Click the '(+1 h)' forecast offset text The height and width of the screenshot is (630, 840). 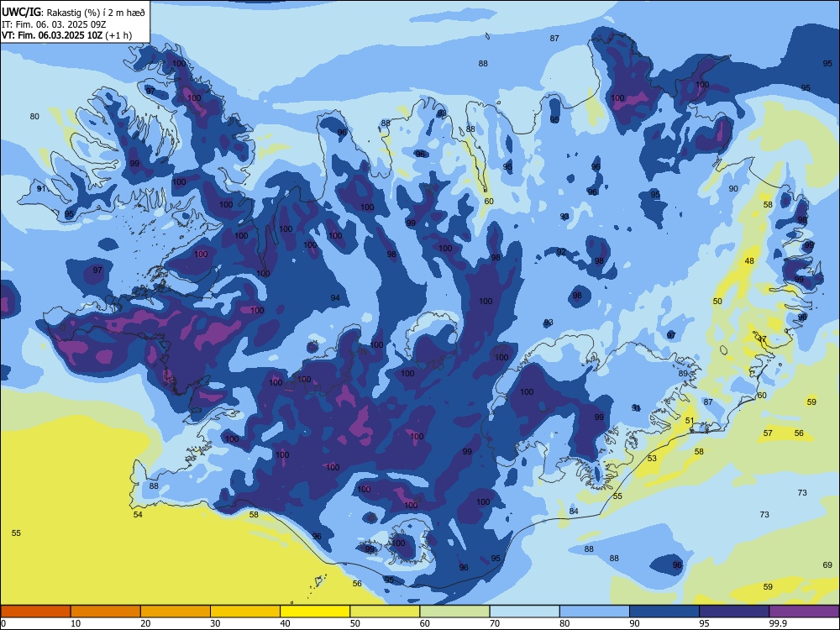point(118,35)
